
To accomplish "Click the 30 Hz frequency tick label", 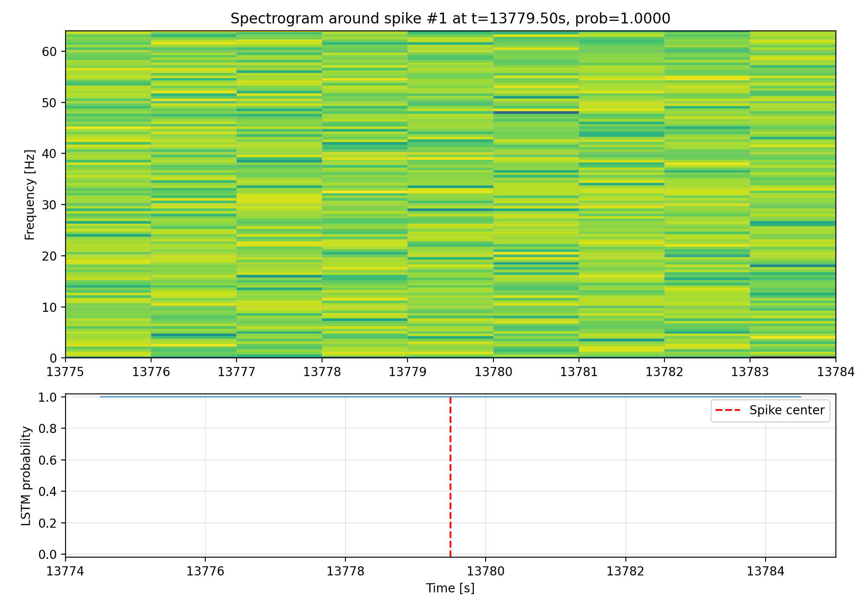I will pyautogui.click(x=49, y=205).
